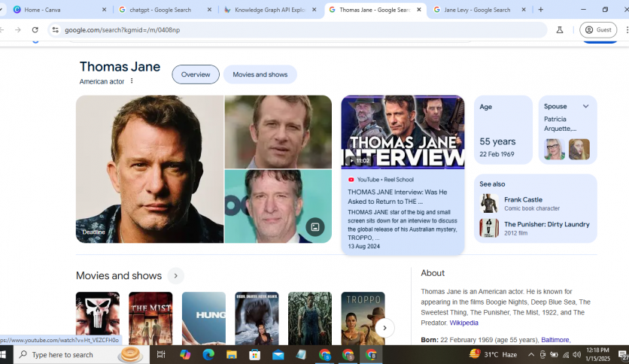Screen dimensions: 629x364
Task: Close the Home - Canva tab
Action: (104, 10)
